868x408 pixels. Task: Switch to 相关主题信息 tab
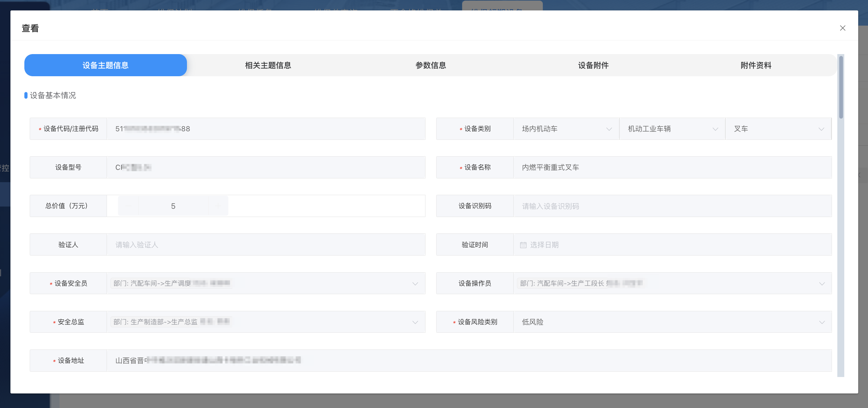tap(268, 65)
